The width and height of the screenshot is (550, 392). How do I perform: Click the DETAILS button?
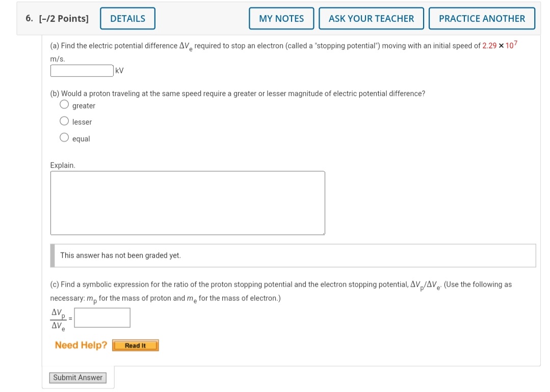click(x=127, y=18)
